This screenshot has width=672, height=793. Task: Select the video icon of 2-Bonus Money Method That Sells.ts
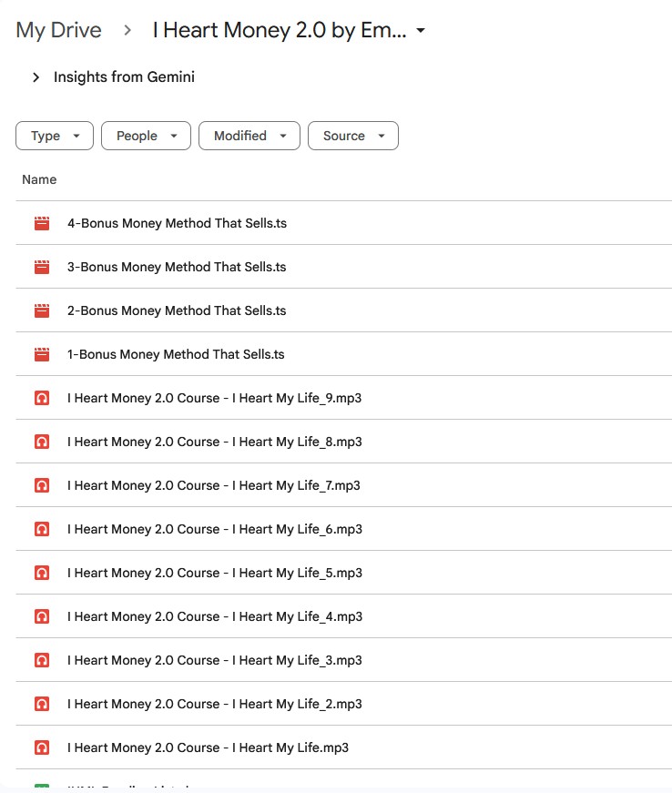click(40, 310)
